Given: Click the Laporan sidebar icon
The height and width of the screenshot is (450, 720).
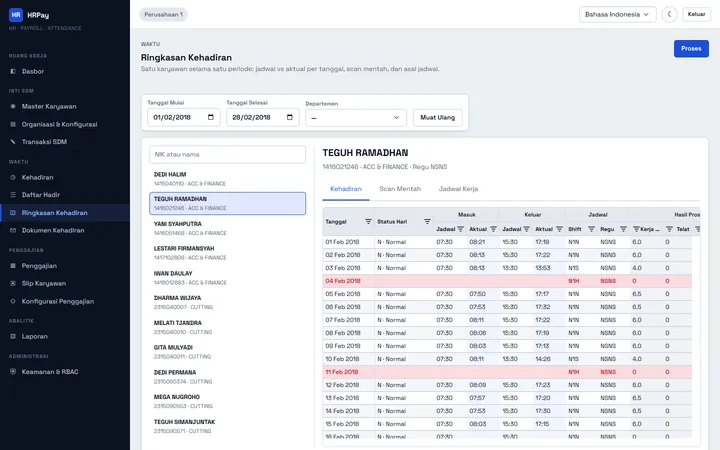Looking at the screenshot, I should click(13, 336).
